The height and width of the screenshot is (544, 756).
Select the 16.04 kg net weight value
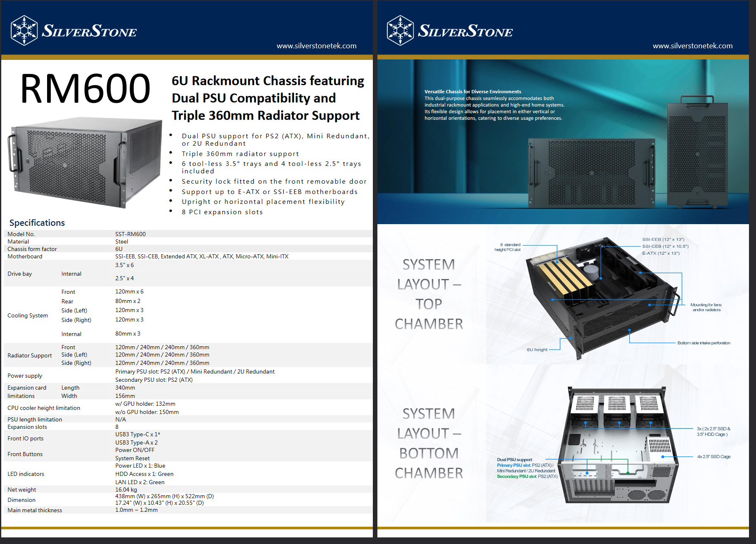[x=126, y=490]
